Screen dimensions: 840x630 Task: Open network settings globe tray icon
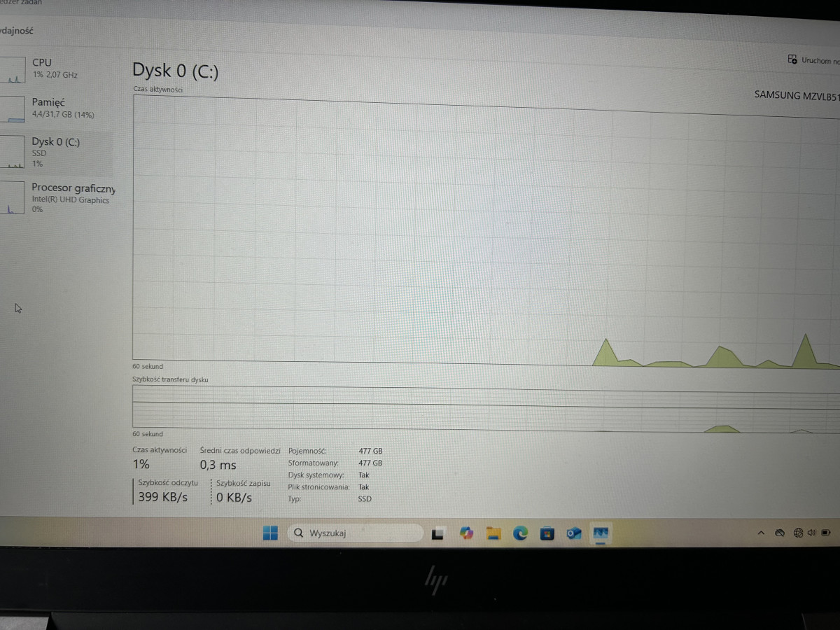click(799, 533)
